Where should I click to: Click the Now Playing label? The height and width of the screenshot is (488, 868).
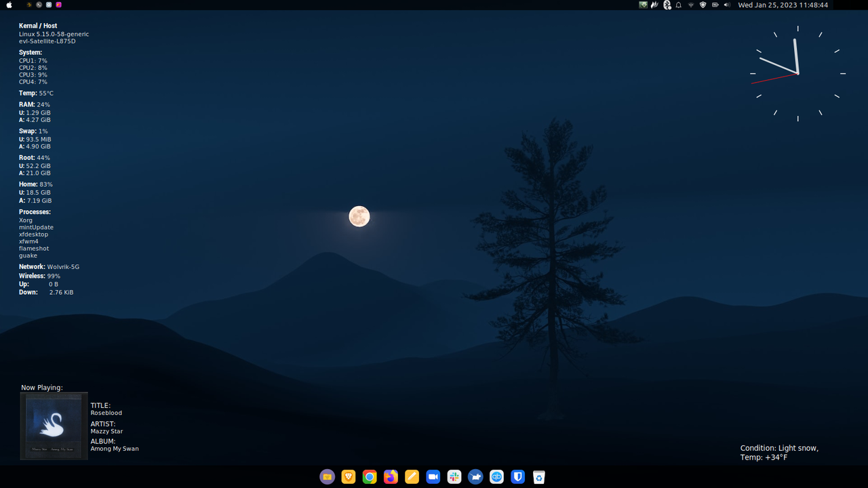(42, 388)
